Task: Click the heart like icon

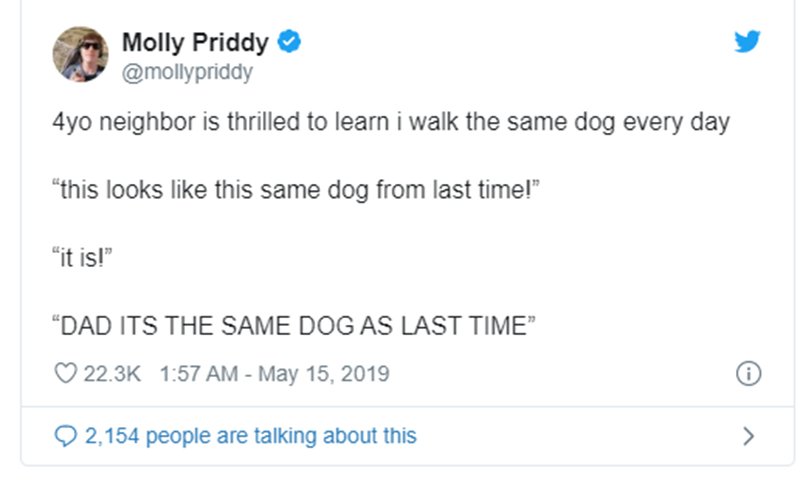Action: coord(65,373)
